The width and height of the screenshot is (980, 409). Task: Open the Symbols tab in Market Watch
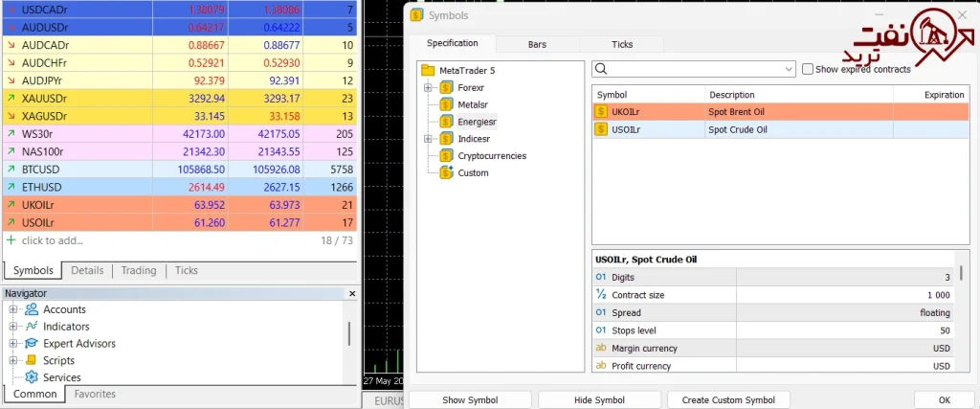point(33,270)
